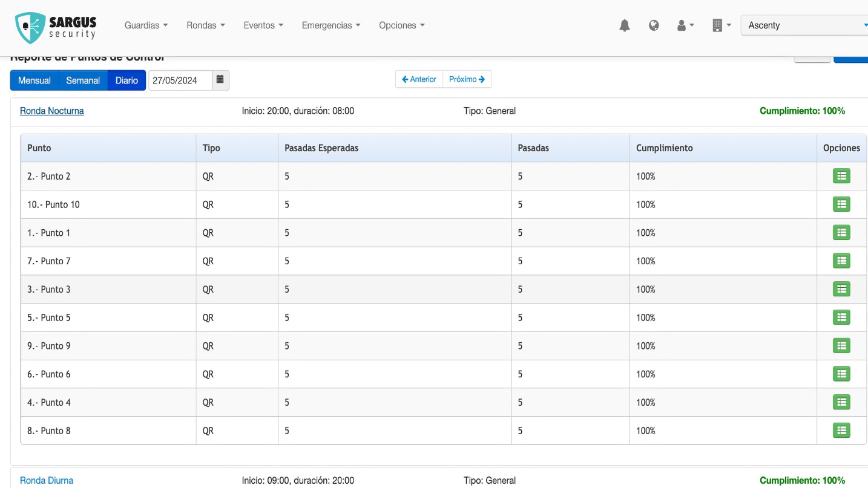The image size is (868, 488).
Task: Select cell '6.- Punto 6'
Action: coord(108,374)
